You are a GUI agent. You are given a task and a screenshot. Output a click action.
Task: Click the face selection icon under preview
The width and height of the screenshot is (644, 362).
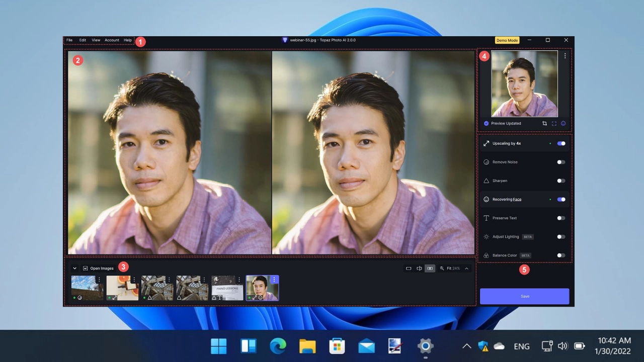point(563,123)
